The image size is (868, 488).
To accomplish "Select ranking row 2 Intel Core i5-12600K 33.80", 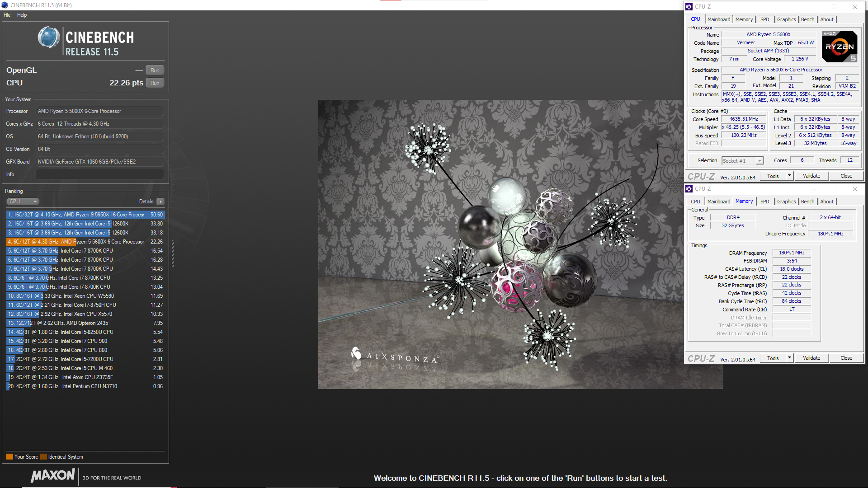I will pyautogui.click(x=85, y=224).
